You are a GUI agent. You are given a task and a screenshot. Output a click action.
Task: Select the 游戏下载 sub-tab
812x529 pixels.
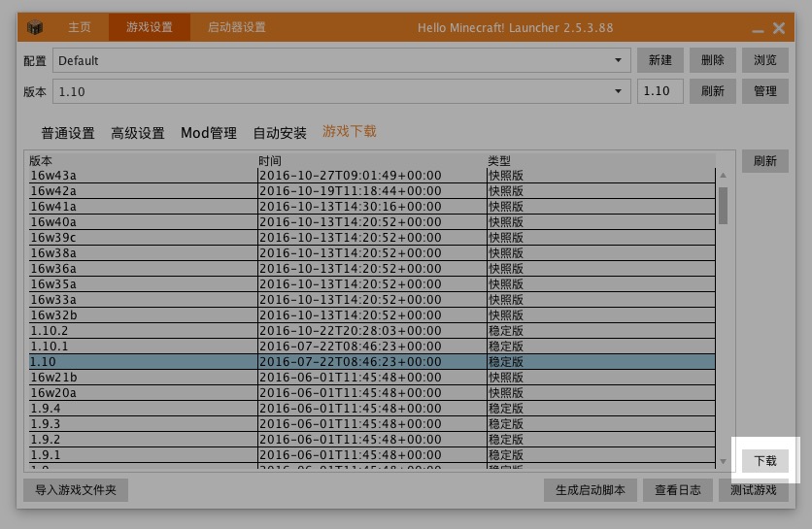[x=350, y=131]
